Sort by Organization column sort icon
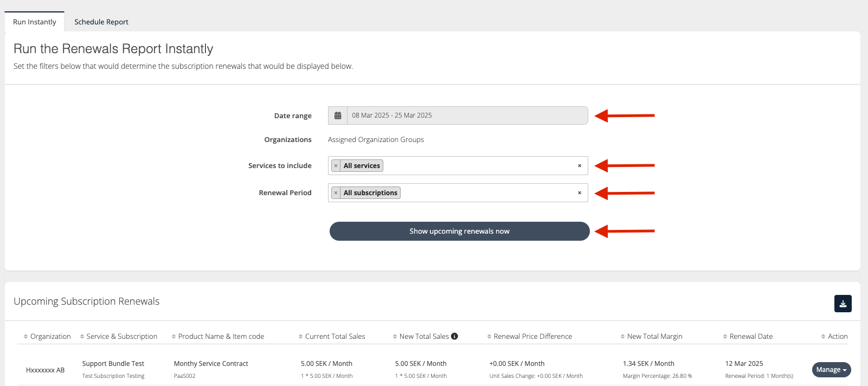Screen dimensions: 868x386 pos(25,337)
